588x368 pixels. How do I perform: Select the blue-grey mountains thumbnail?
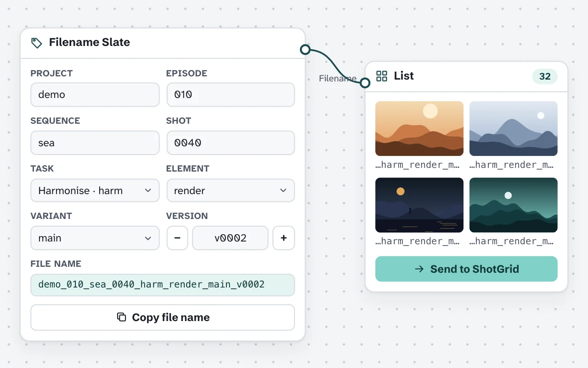514,129
